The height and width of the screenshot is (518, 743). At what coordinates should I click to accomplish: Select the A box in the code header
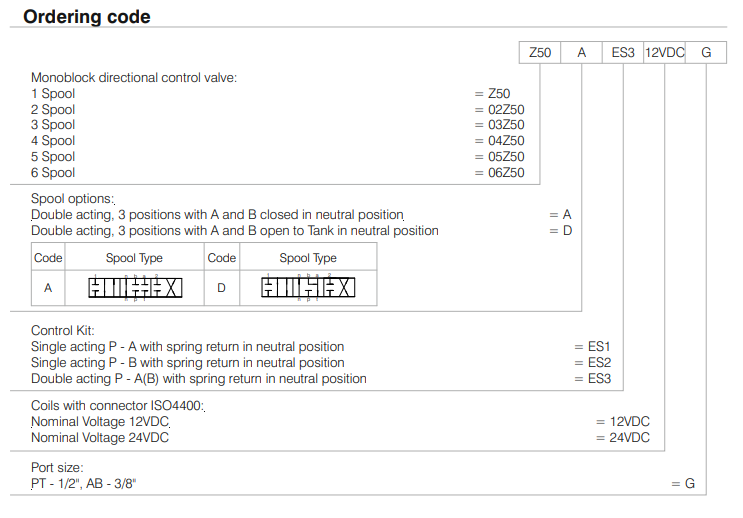582,53
